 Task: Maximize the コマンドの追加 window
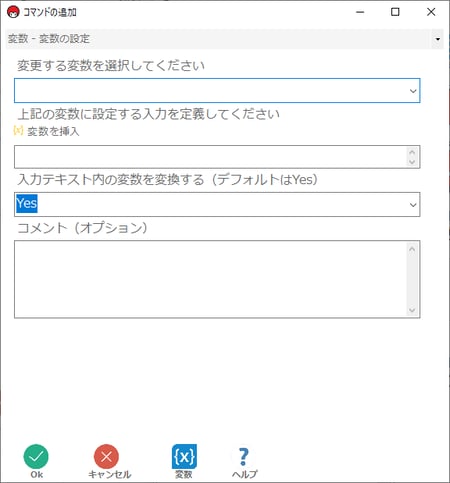coord(395,12)
